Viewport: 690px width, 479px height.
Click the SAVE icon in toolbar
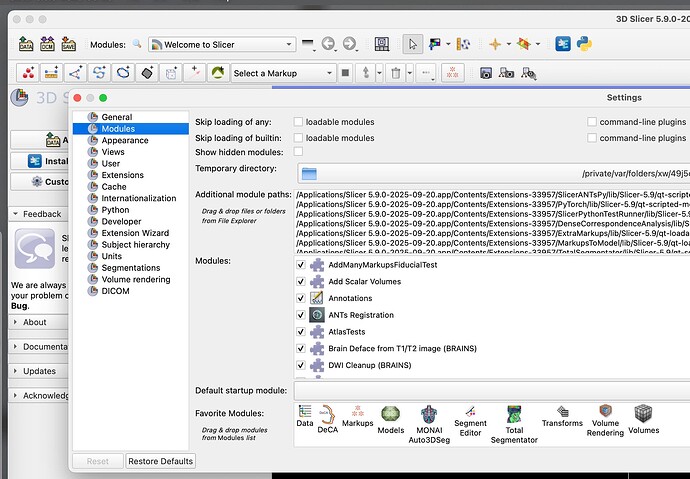coord(69,44)
